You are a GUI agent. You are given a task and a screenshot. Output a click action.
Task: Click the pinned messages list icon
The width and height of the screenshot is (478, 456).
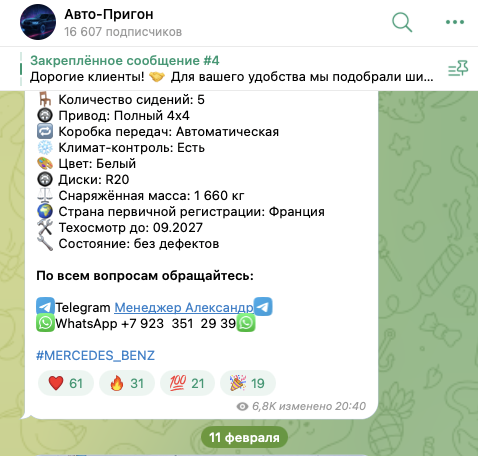[458, 68]
